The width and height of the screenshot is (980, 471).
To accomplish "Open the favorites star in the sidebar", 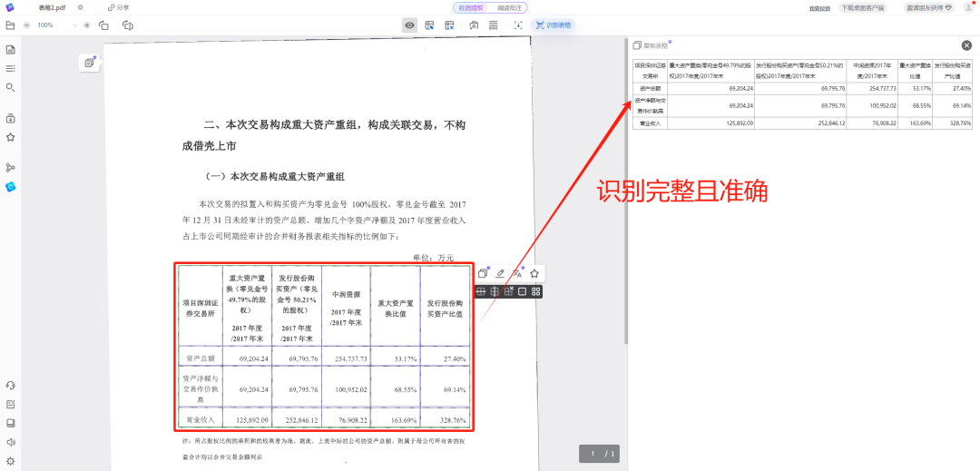I will [10, 137].
